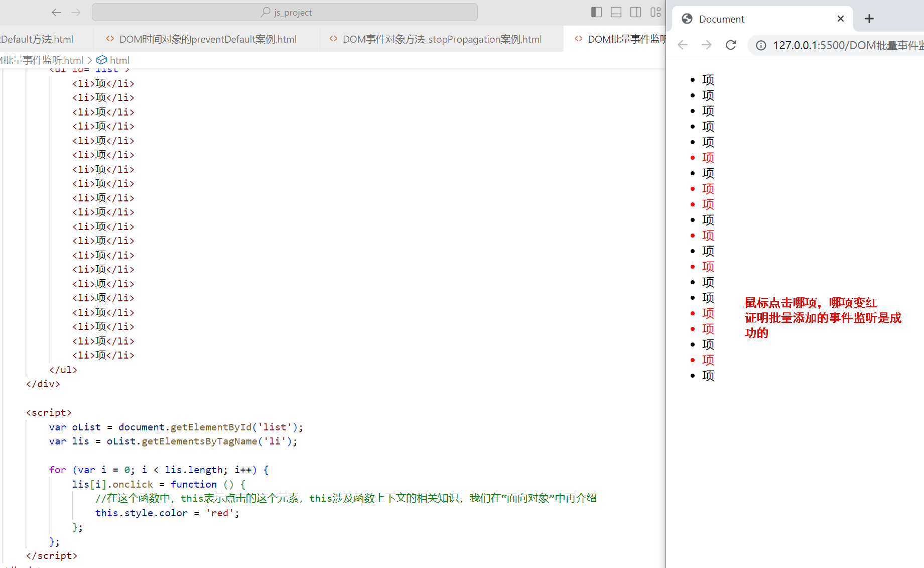Reload the browser page
The height and width of the screenshot is (568, 924).
(731, 45)
